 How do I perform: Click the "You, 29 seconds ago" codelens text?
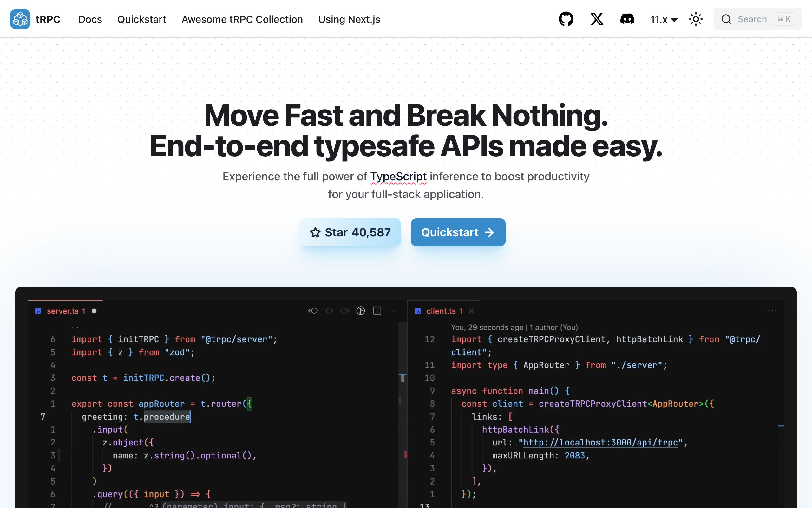(514, 327)
